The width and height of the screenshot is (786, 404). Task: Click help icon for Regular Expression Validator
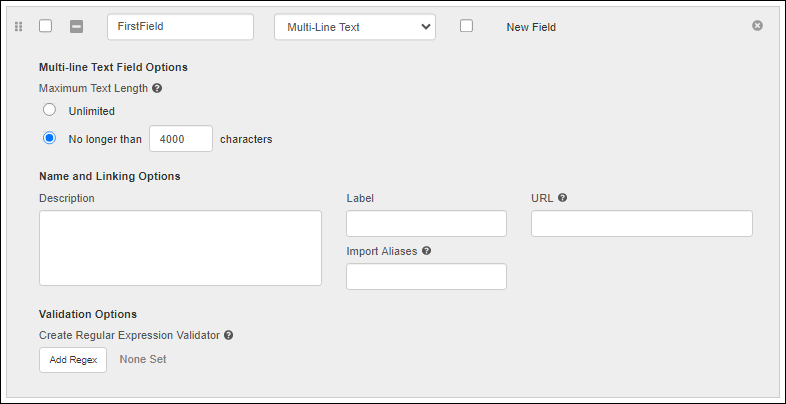[x=228, y=335]
